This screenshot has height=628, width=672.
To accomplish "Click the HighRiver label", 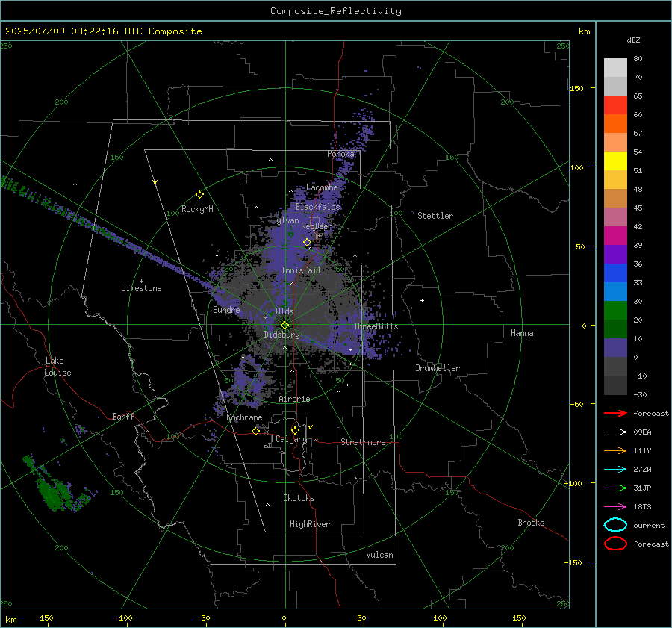I will 310,524.
